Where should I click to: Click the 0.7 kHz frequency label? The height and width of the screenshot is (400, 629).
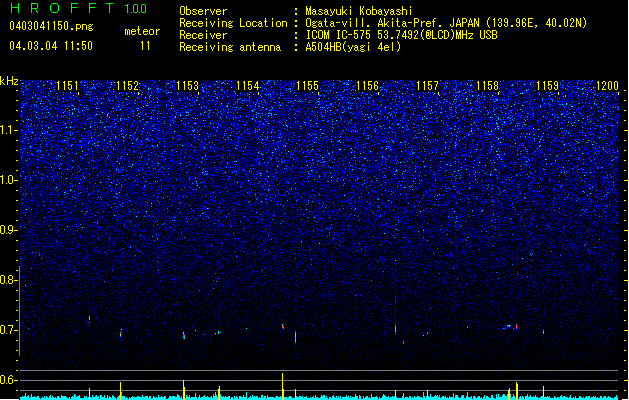[9, 330]
